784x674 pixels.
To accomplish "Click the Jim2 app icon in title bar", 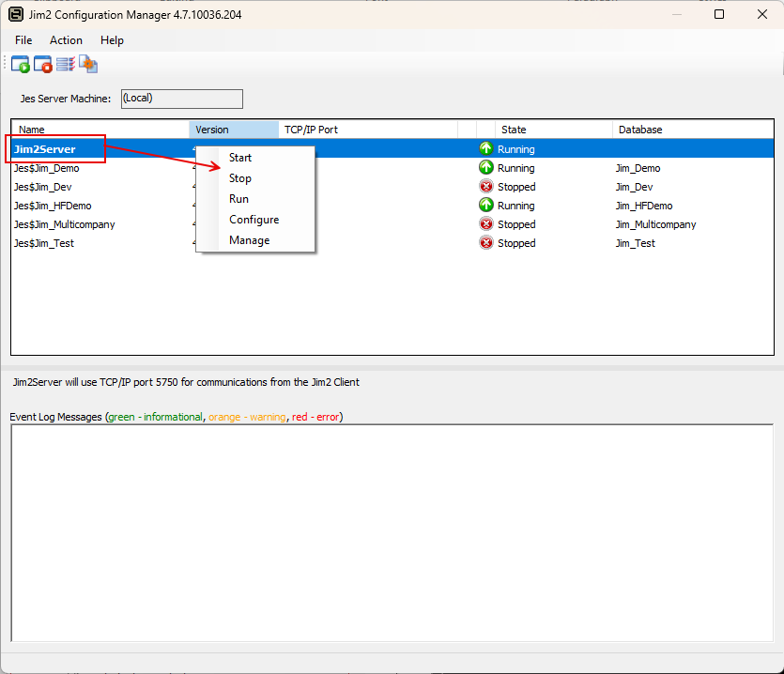I will (x=16, y=14).
